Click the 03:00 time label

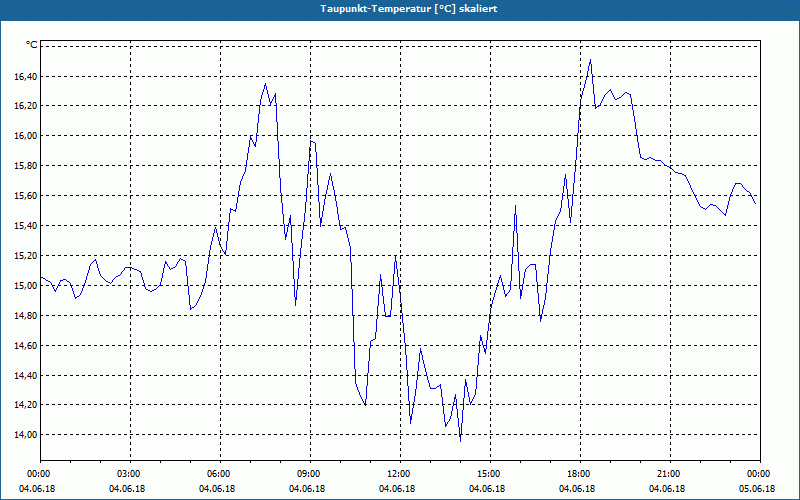tap(130, 474)
